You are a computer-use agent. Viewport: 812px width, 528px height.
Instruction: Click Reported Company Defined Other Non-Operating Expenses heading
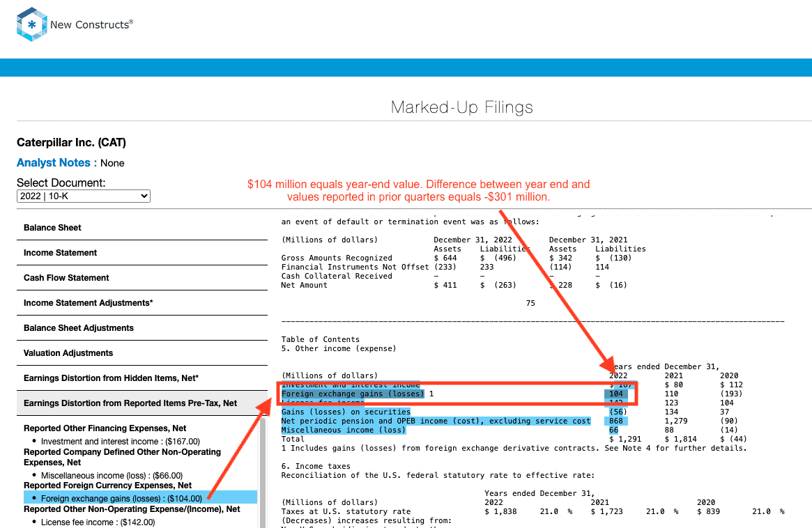point(122,457)
